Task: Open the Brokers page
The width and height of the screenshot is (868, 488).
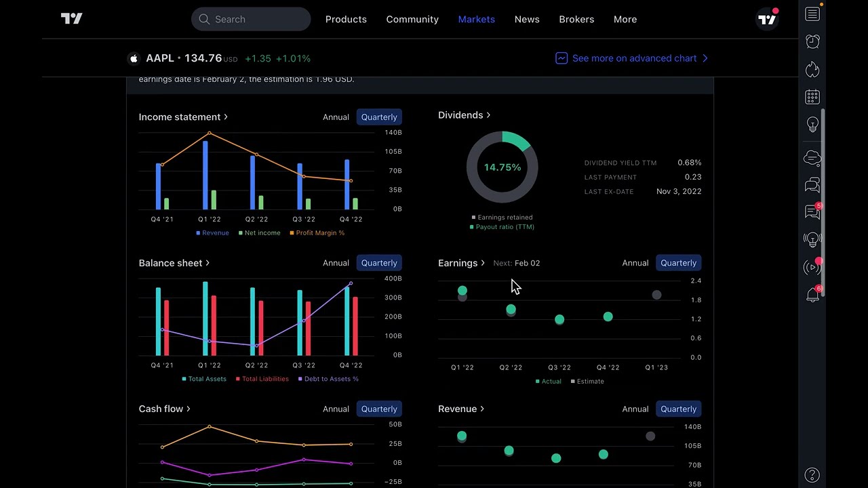Action: pos(576,19)
